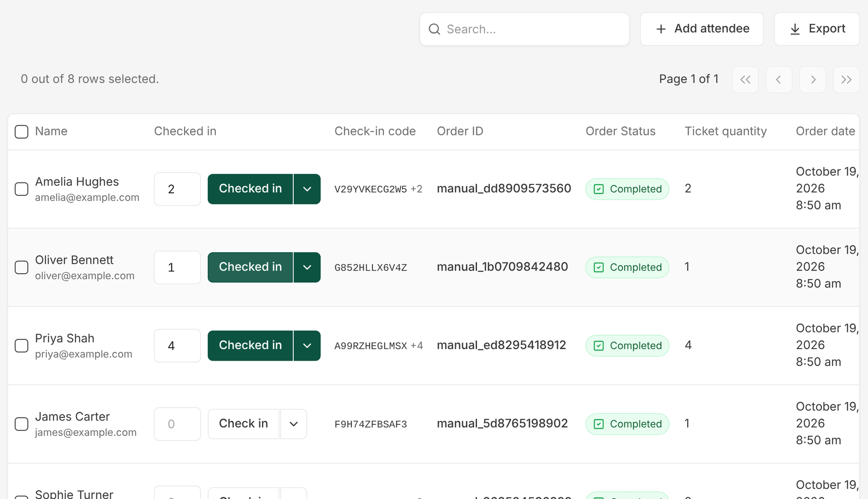Click the Add attendee button
Viewport: 868px width, 499px height.
tap(702, 29)
